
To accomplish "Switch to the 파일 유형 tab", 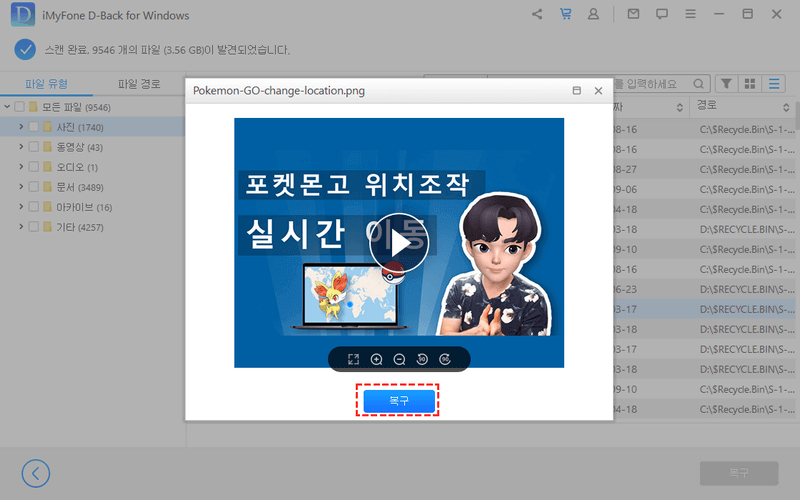I will tap(46, 84).
